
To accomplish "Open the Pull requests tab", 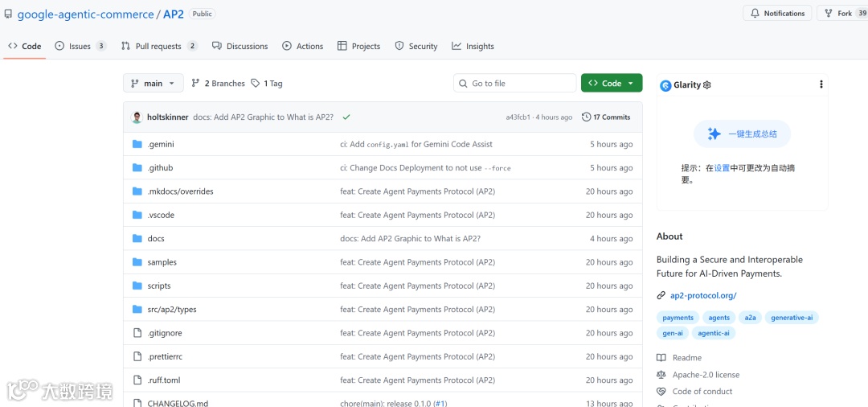I will (159, 46).
